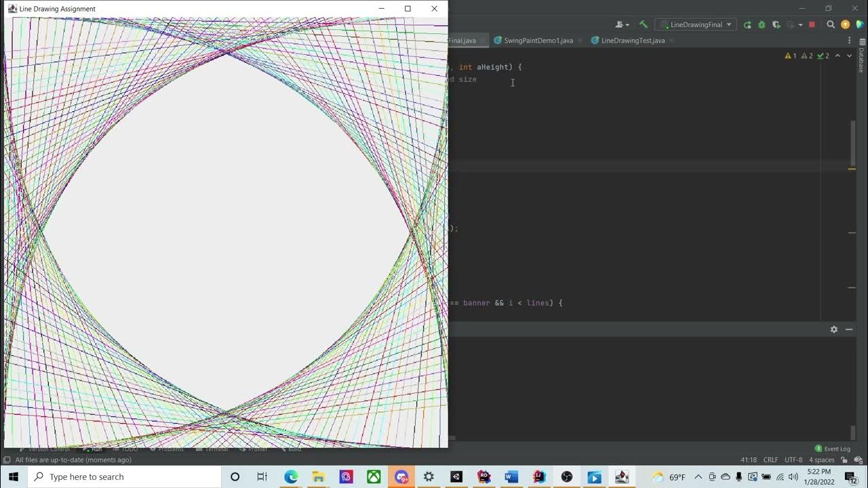Screen dimensions: 868x488
Task: Select the partly hidden Final.java editor tab
Action: click(462, 41)
